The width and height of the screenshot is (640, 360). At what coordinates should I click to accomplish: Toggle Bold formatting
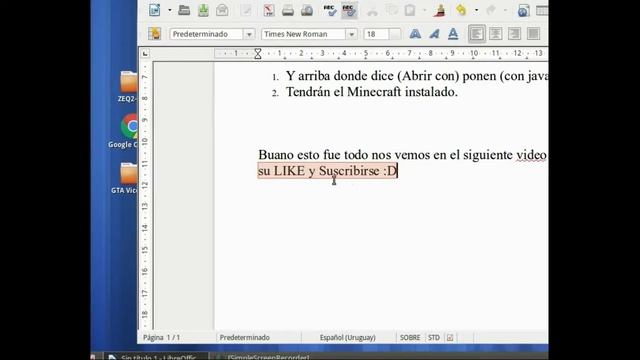click(415, 34)
